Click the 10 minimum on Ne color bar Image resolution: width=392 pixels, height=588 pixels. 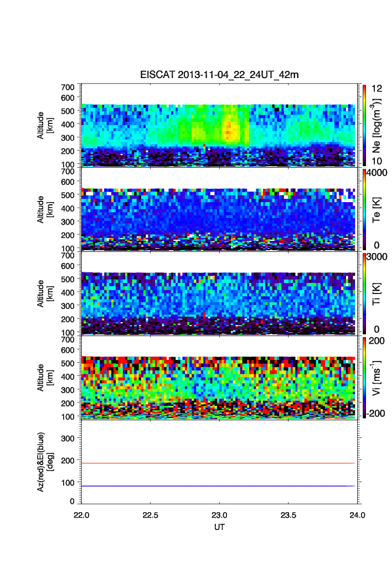(x=376, y=161)
